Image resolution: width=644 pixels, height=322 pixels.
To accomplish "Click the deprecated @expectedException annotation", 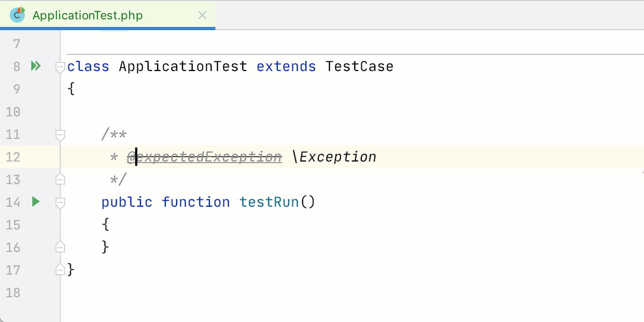I will [x=205, y=157].
